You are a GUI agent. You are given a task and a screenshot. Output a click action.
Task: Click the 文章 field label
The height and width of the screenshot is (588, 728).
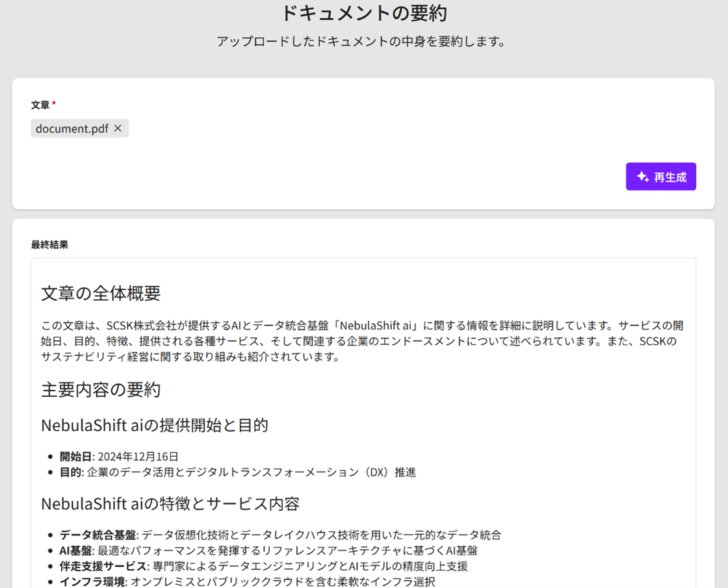click(40, 105)
